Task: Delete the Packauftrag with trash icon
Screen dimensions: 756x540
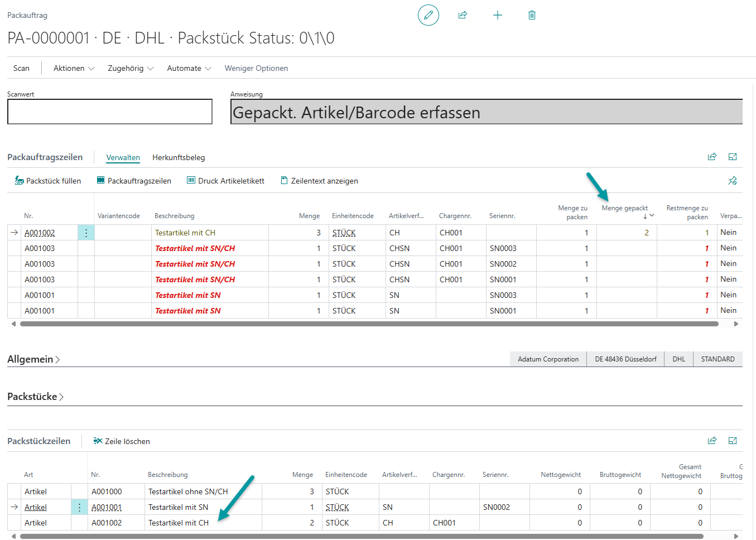Action: coord(532,15)
